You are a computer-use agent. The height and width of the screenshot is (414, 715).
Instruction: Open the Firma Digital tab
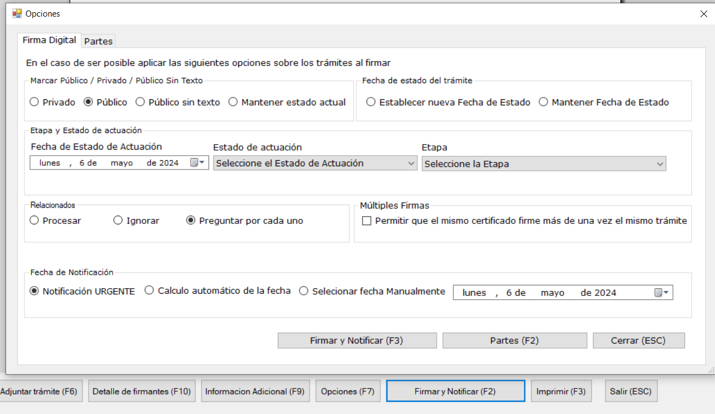coord(49,40)
